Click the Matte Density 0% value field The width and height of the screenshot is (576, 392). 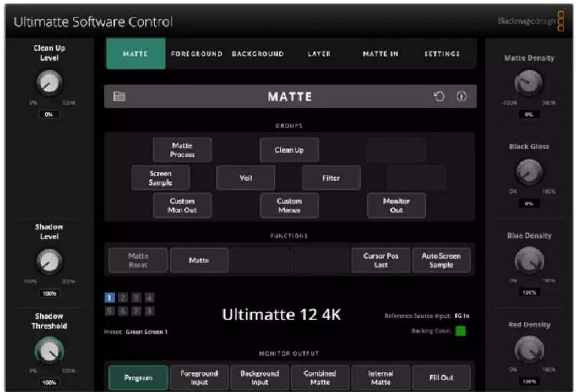coord(529,115)
